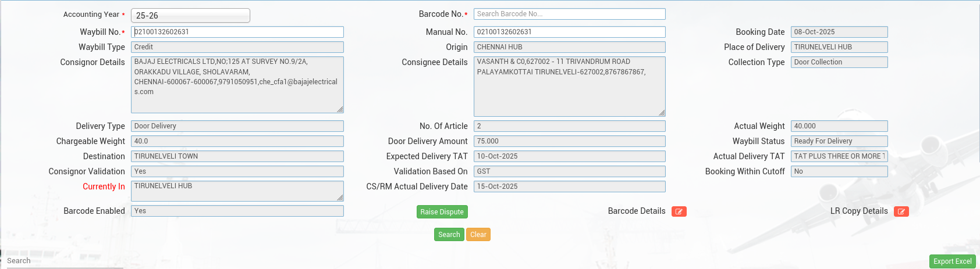This screenshot has width=980, height=269.
Task: Focus the Search Barcode No. field
Action: pyautogui.click(x=569, y=14)
